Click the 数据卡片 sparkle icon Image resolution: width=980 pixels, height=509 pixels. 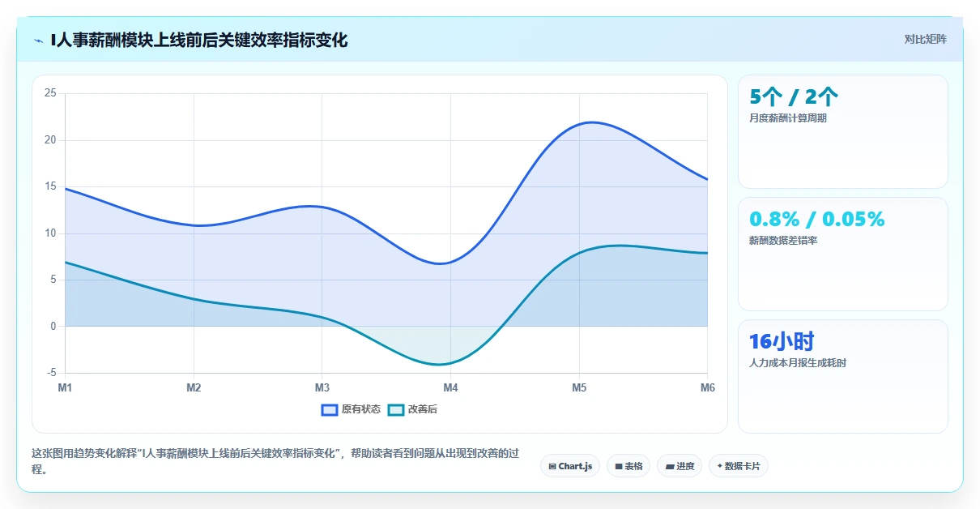719,466
